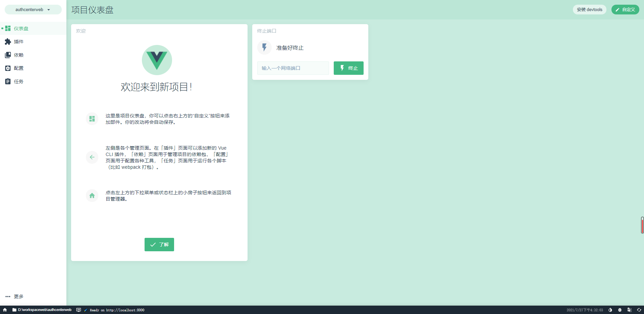
Task: Open the 任务 tasks page
Action: pyautogui.click(x=33, y=82)
